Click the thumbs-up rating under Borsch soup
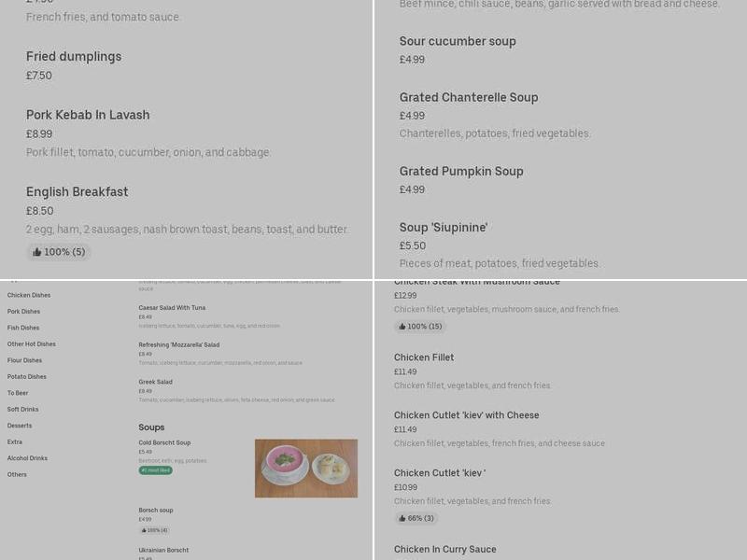This screenshot has height=560, width=747. point(155,528)
